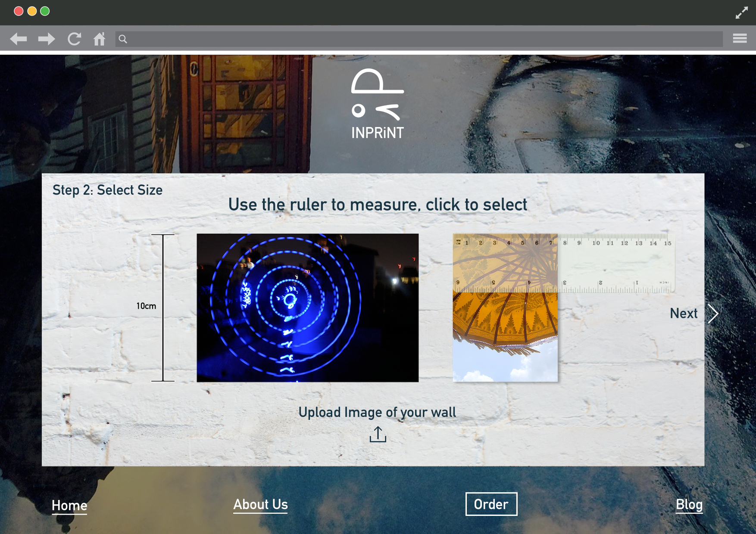756x534 pixels.
Task: Click the browser forward arrow
Action: 46,39
